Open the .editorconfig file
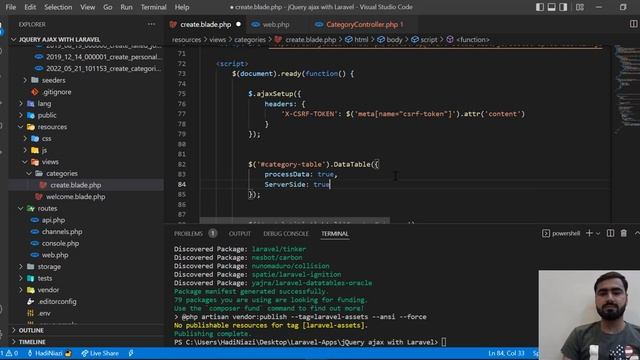This screenshot has width=640, height=360. click(57, 301)
